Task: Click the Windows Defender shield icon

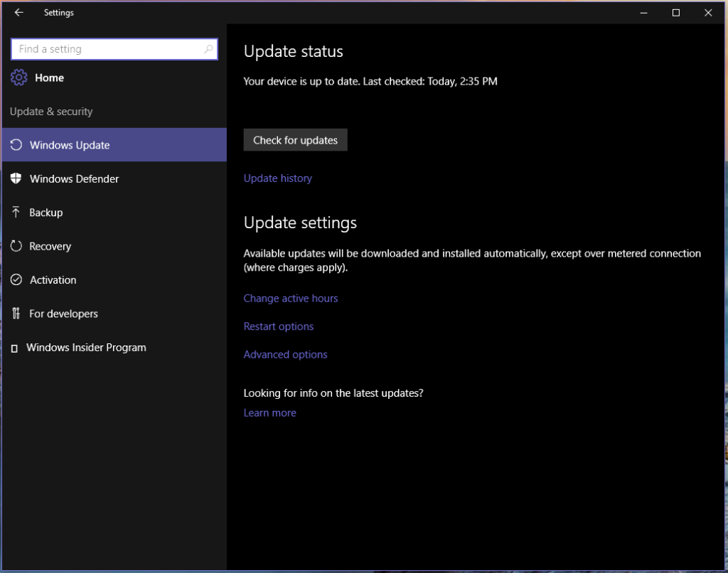Action: point(16,179)
